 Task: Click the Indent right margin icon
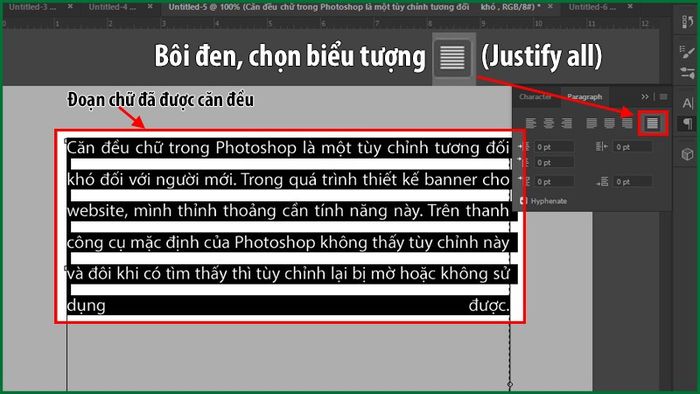pos(601,146)
